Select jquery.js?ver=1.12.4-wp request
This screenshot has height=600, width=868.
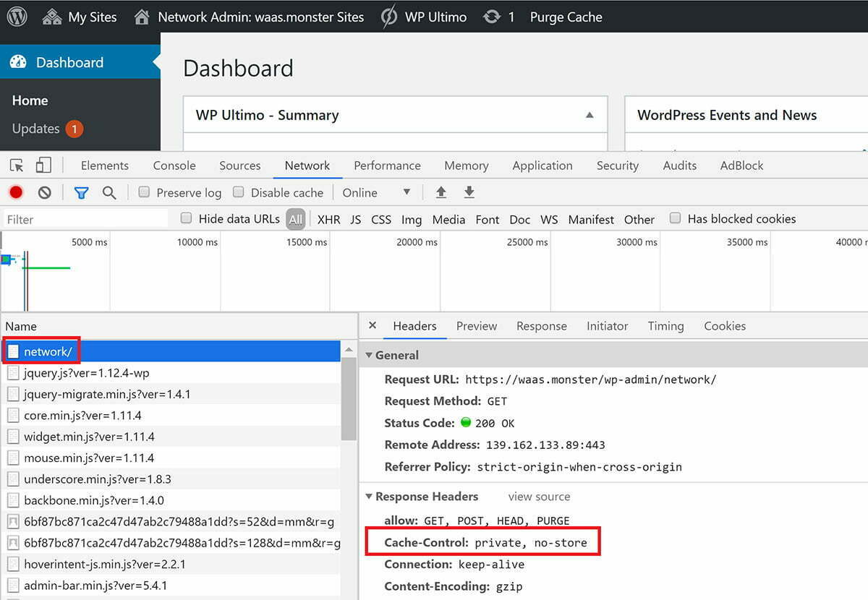pyautogui.click(x=171, y=373)
